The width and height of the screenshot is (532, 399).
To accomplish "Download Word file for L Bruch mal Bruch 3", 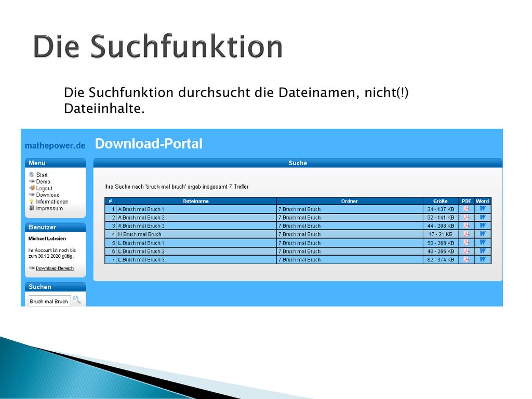I will click(483, 259).
